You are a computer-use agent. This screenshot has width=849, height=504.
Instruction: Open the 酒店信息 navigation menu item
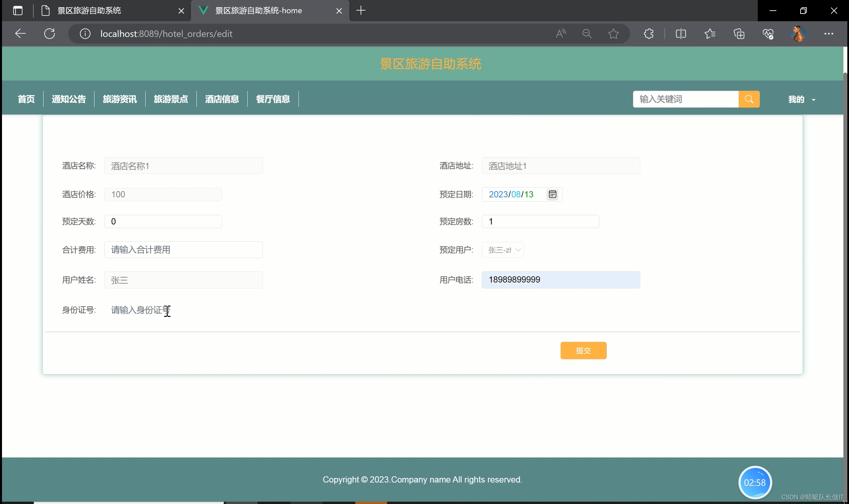pyautogui.click(x=222, y=99)
